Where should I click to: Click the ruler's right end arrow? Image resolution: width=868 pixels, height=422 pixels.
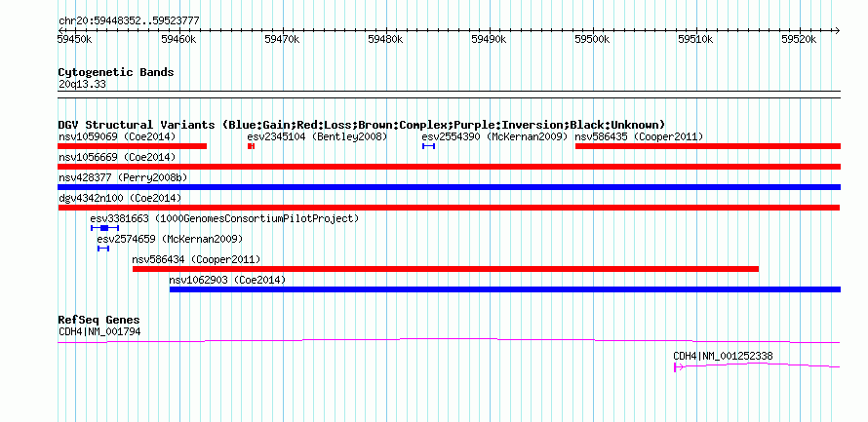(x=838, y=30)
